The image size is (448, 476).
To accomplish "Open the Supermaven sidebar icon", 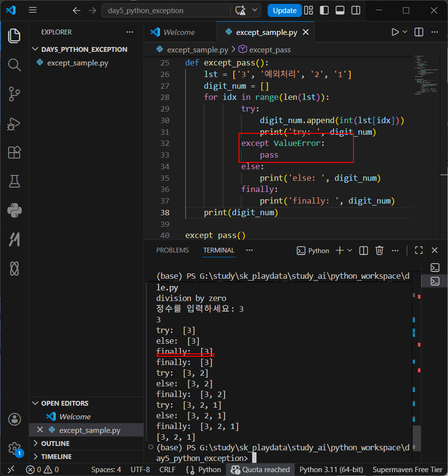I will (x=14, y=239).
